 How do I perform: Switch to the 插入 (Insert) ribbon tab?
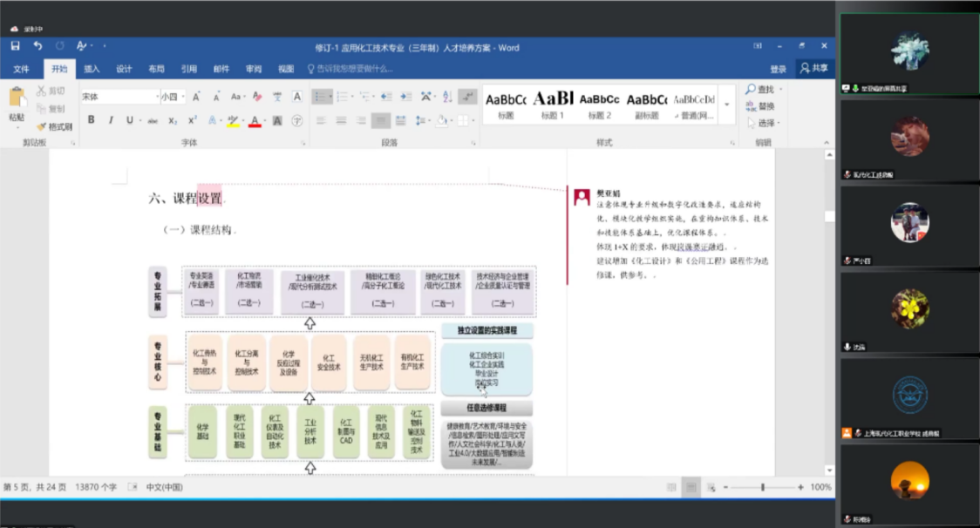tap(92, 69)
